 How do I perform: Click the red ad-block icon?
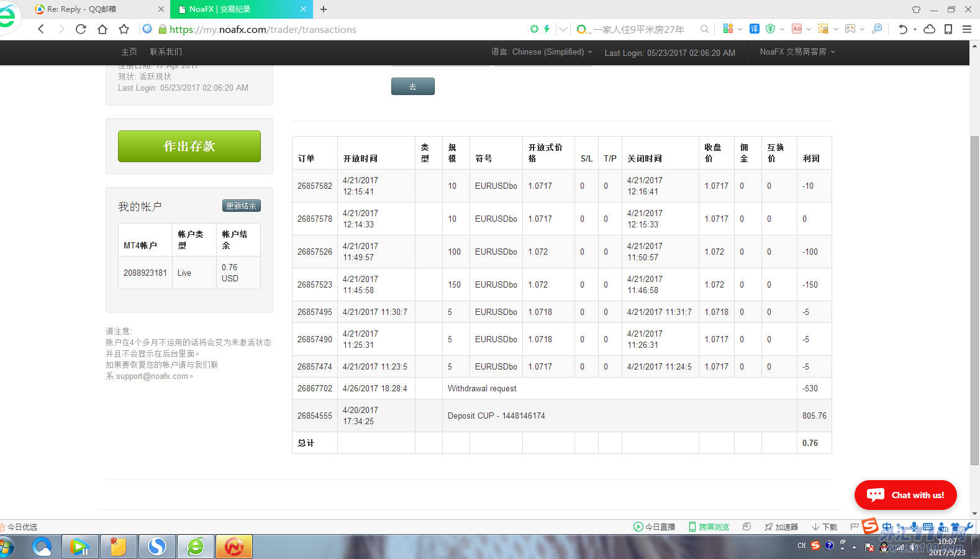(797, 29)
